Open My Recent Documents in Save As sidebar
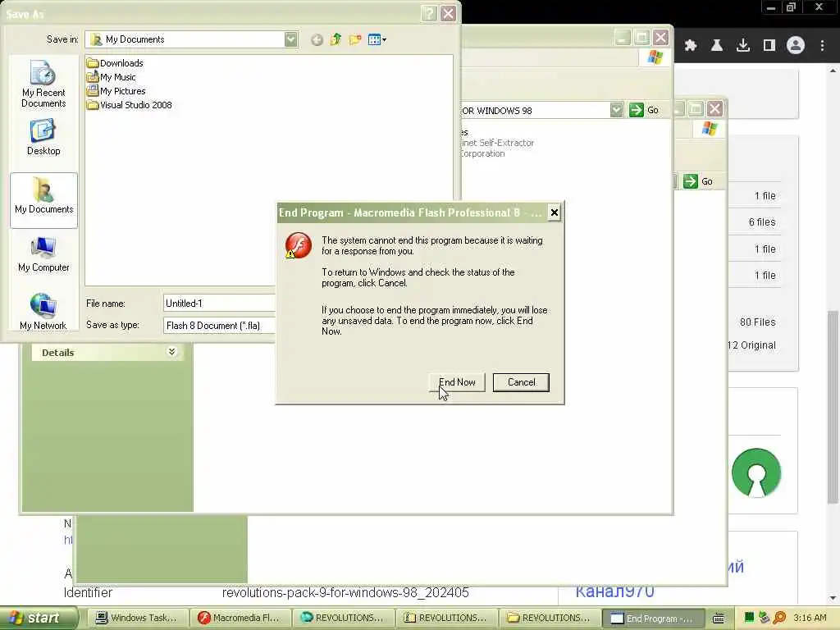Image resolution: width=840 pixels, height=630 pixels. coord(43,84)
